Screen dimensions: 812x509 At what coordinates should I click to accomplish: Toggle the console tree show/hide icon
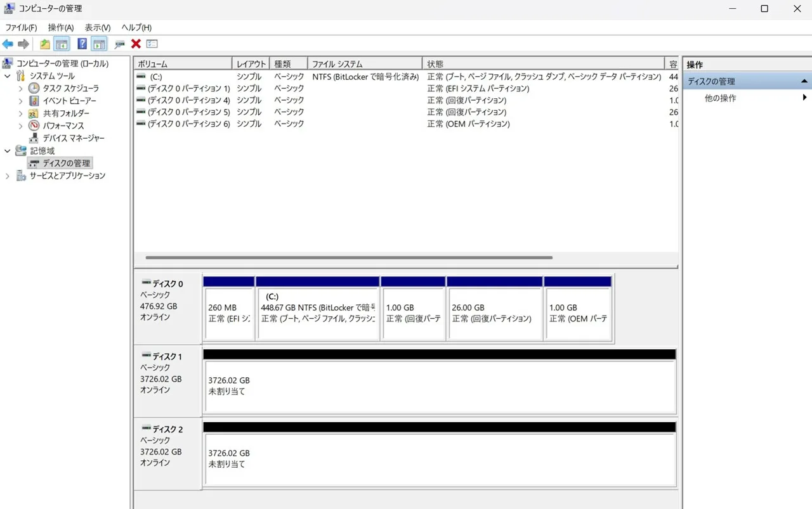[62, 44]
